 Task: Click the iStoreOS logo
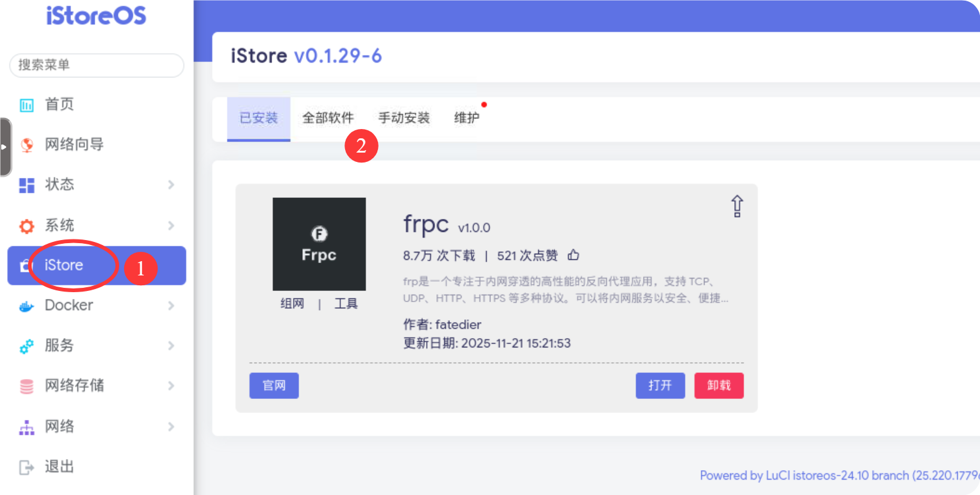(96, 15)
